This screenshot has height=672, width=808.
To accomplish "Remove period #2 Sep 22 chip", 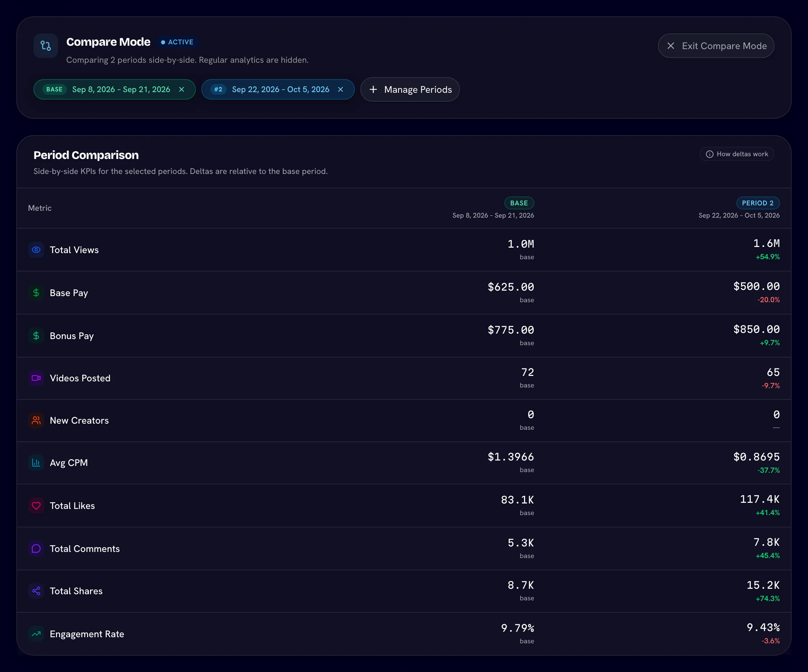I will 341,89.
